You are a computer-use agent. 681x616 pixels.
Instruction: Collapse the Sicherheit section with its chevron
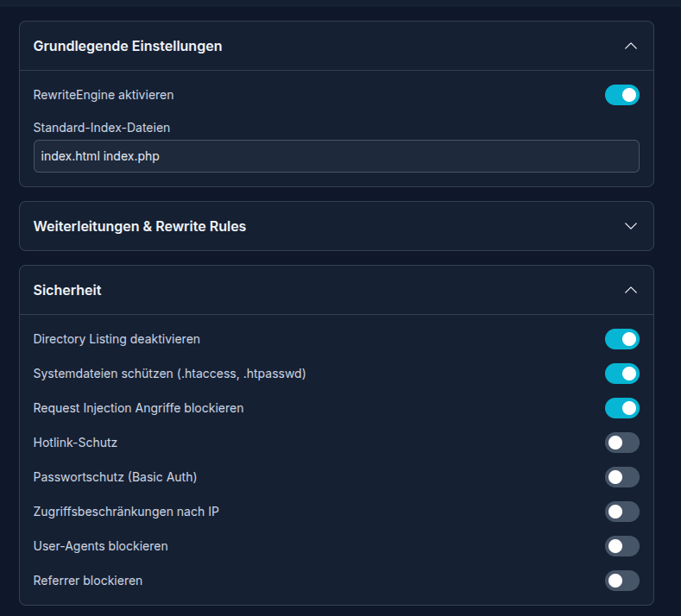coord(630,290)
